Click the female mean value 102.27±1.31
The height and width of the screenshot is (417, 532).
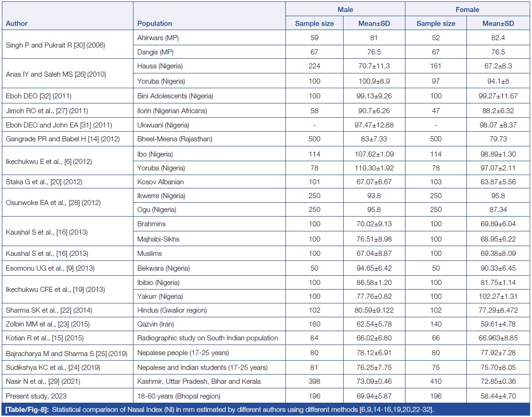pos(498,296)
